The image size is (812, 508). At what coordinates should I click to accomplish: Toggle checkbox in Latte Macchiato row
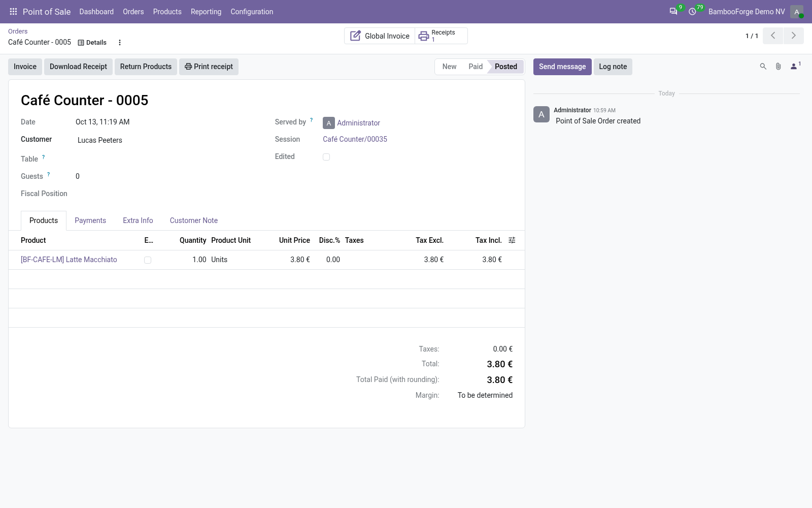pyautogui.click(x=148, y=260)
